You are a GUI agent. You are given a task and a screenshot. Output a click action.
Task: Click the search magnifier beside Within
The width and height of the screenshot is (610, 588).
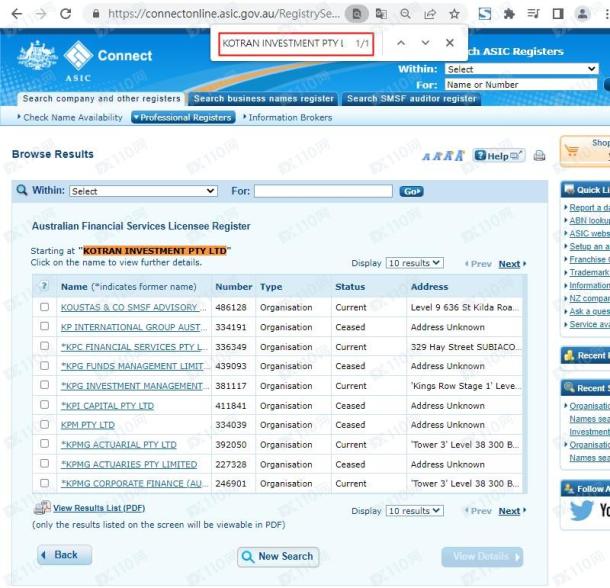pyautogui.click(x=22, y=190)
